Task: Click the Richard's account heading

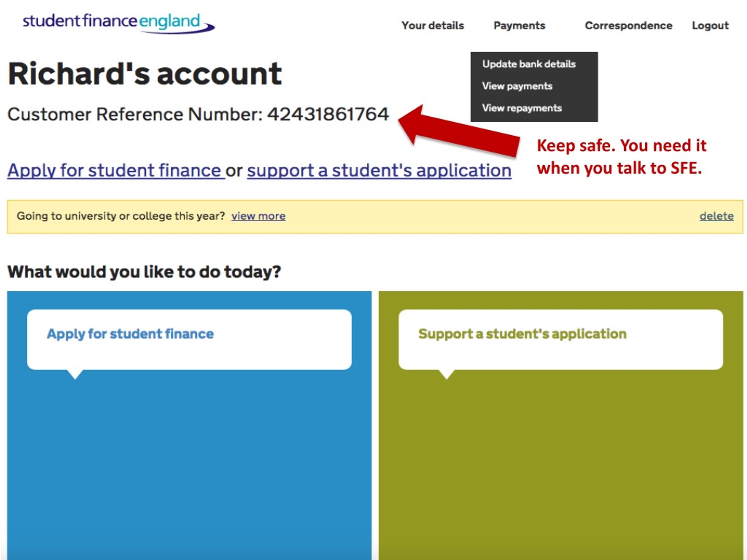Action: coord(144,73)
